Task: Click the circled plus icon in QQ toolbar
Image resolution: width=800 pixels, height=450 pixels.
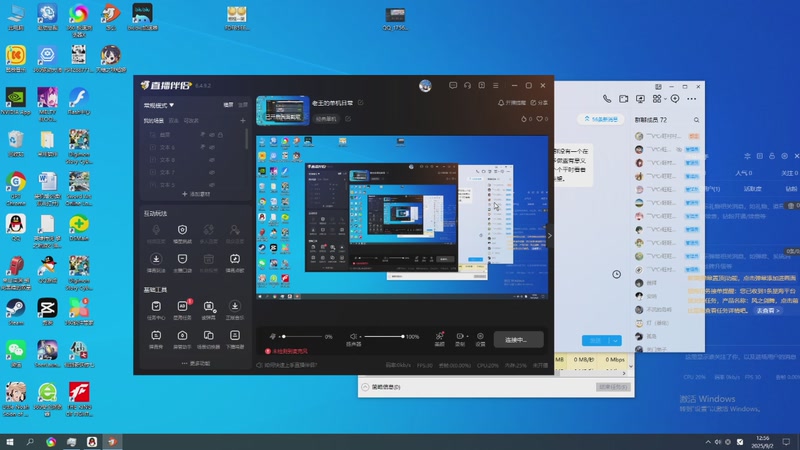Action: [x=675, y=99]
